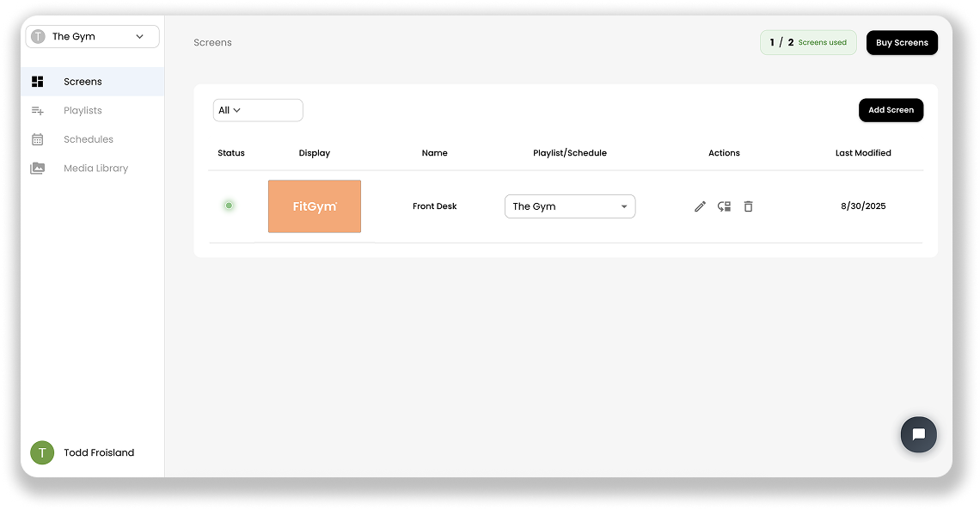
Task: Click the Display column header
Action: [315, 153]
